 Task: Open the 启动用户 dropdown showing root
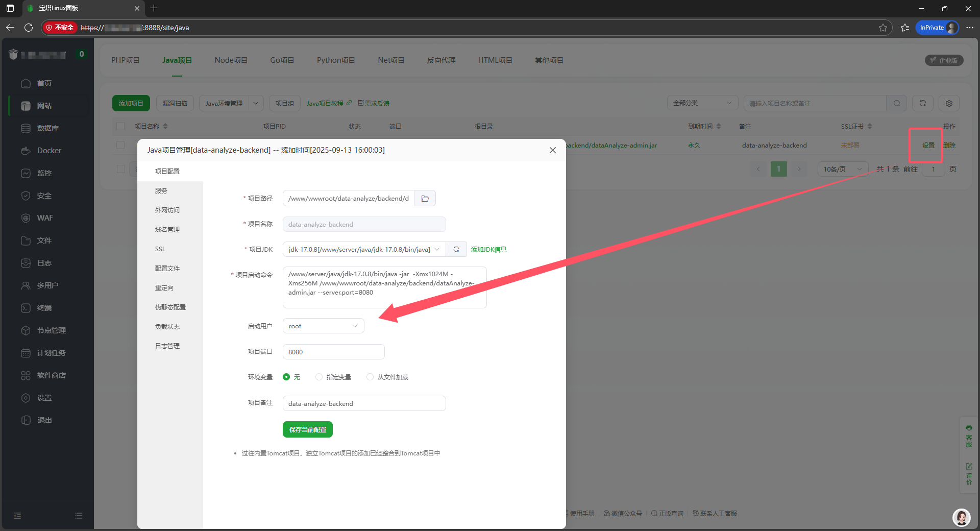tap(323, 326)
